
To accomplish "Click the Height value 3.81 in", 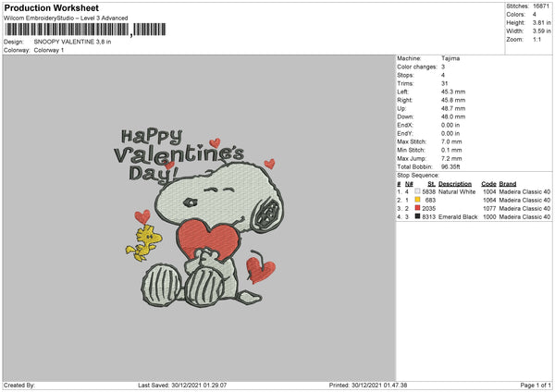I will (x=541, y=22).
